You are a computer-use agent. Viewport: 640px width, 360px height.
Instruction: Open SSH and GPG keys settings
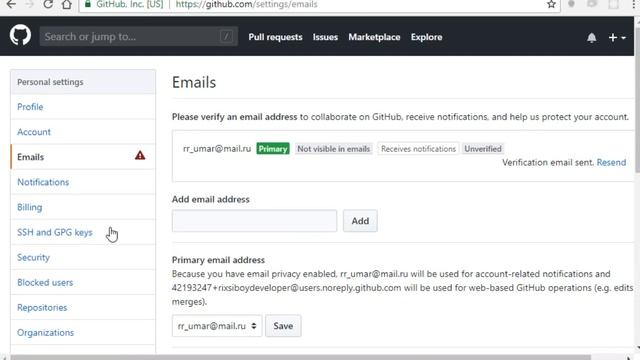click(83, 232)
